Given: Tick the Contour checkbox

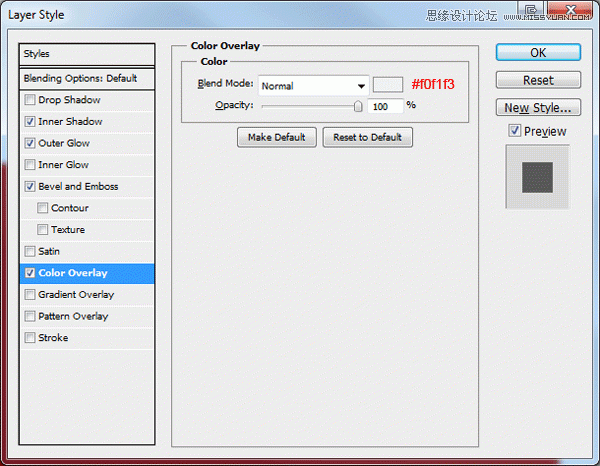Looking at the screenshot, I should 42,208.
